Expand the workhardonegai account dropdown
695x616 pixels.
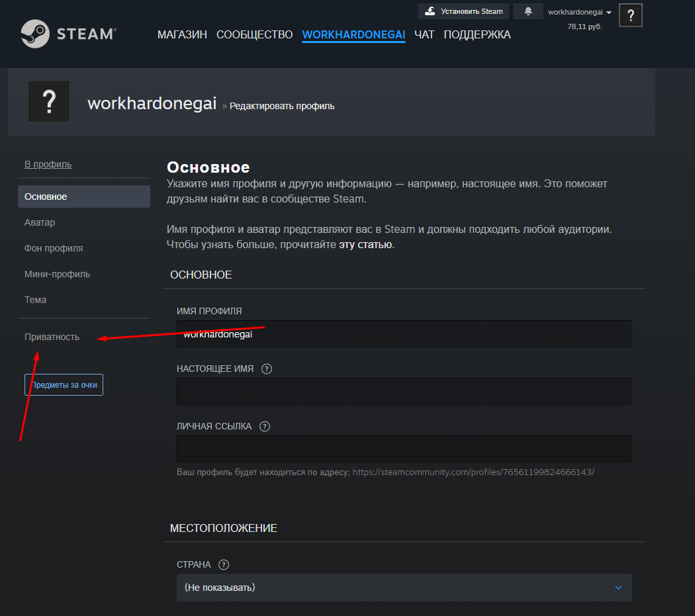(579, 12)
